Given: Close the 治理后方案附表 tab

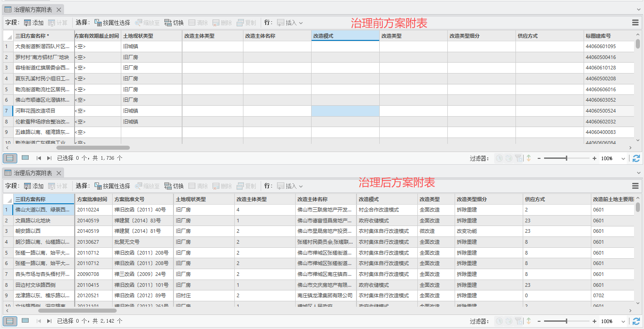Looking at the screenshot, I should 59,173.
